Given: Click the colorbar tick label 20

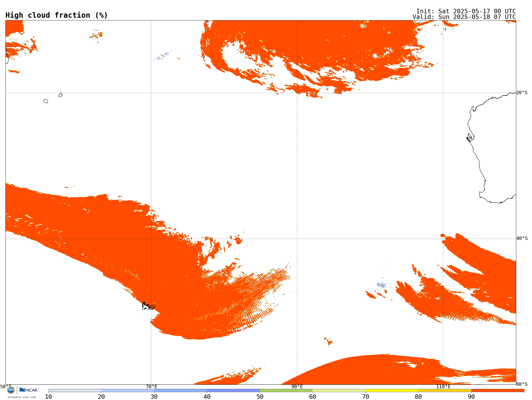Looking at the screenshot, I should (x=101, y=397).
